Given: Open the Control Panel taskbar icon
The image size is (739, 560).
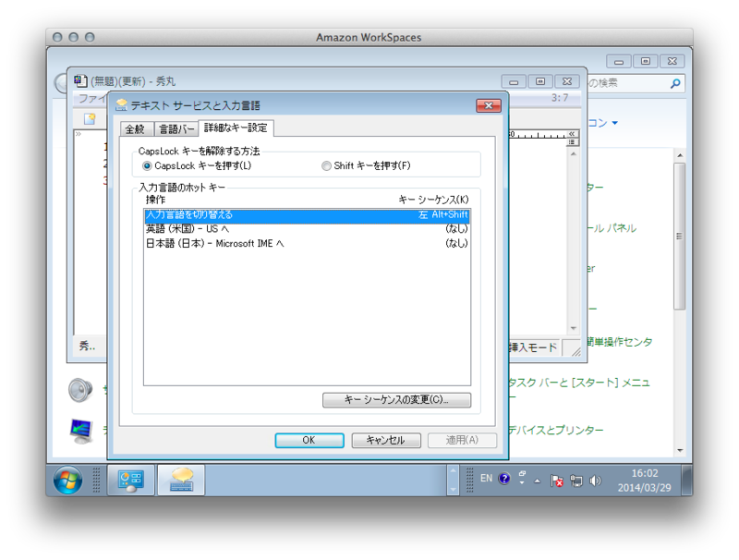Looking at the screenshot, I should tap(131, 481).
